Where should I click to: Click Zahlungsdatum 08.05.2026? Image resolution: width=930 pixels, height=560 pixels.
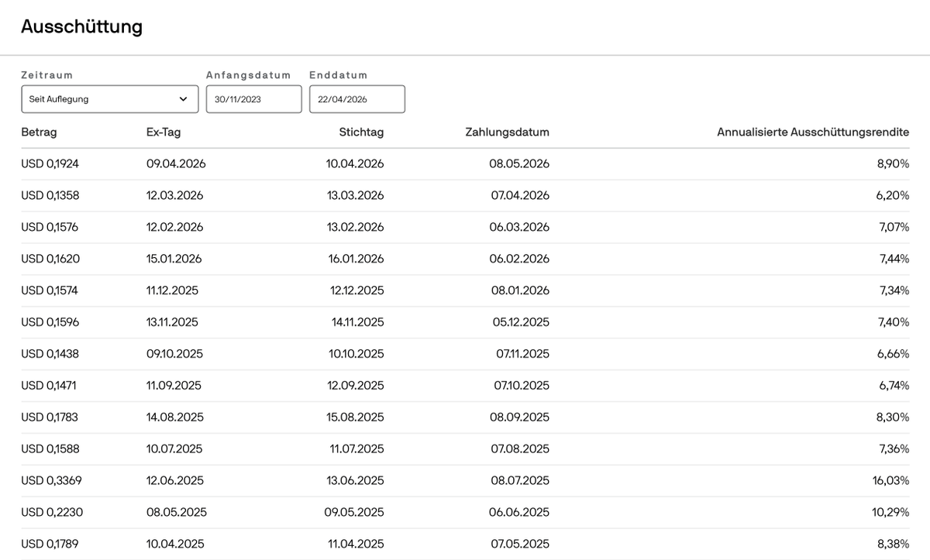click(x=520, y=164)
